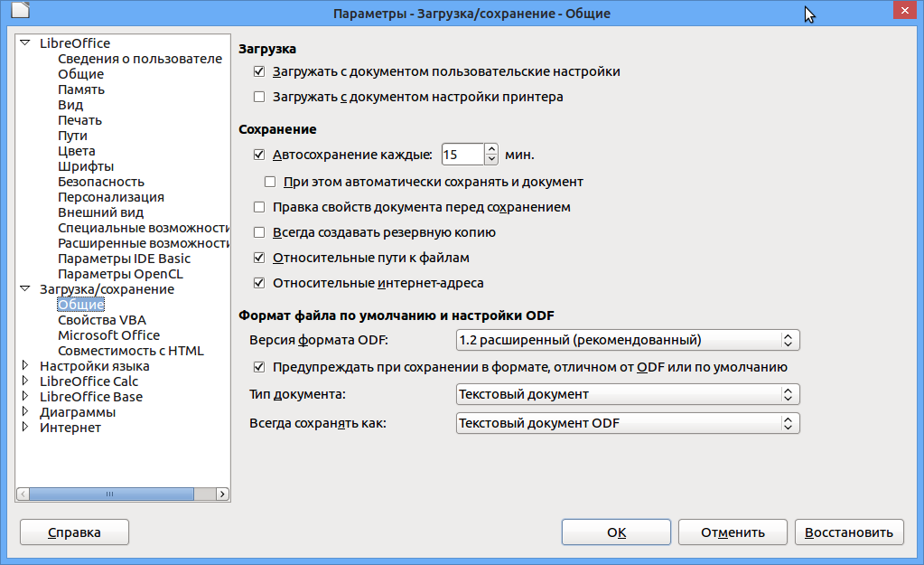Viewport: 924px width, 565px height.
Task: Click the OK button
Action: click(616, 532)
